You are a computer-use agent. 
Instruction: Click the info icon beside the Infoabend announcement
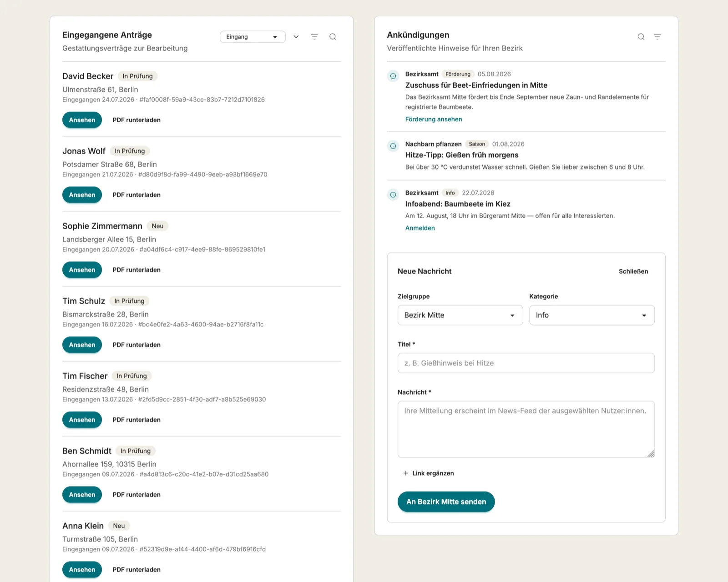click(393, 195)
